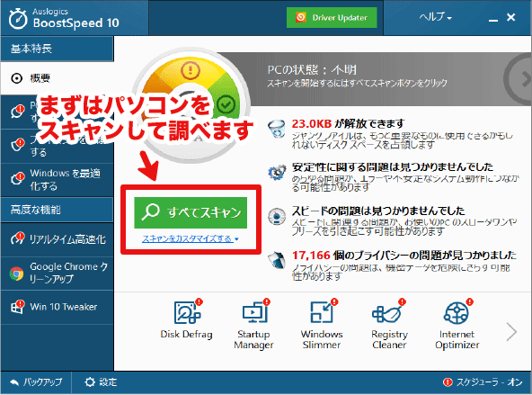Click 23.0KB が解放できます result
The width and height of the screenshot is (532, 395).
[x=348, y=123]
